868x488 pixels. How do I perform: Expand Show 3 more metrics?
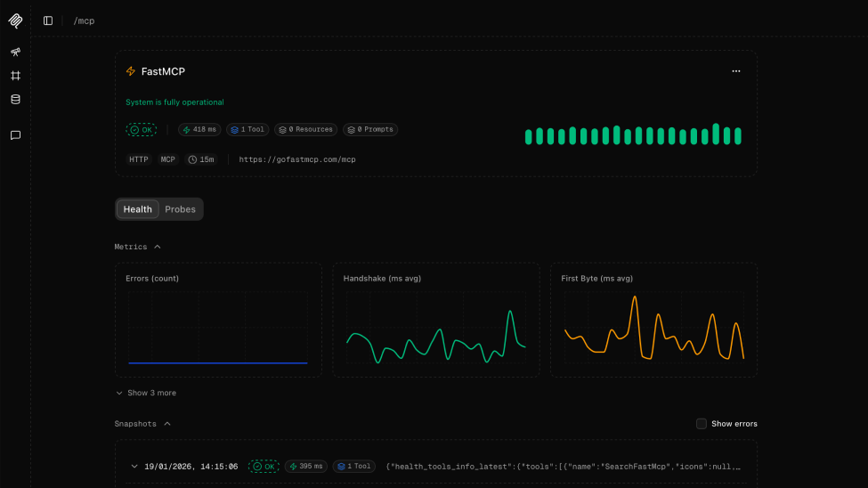[146, 393]
